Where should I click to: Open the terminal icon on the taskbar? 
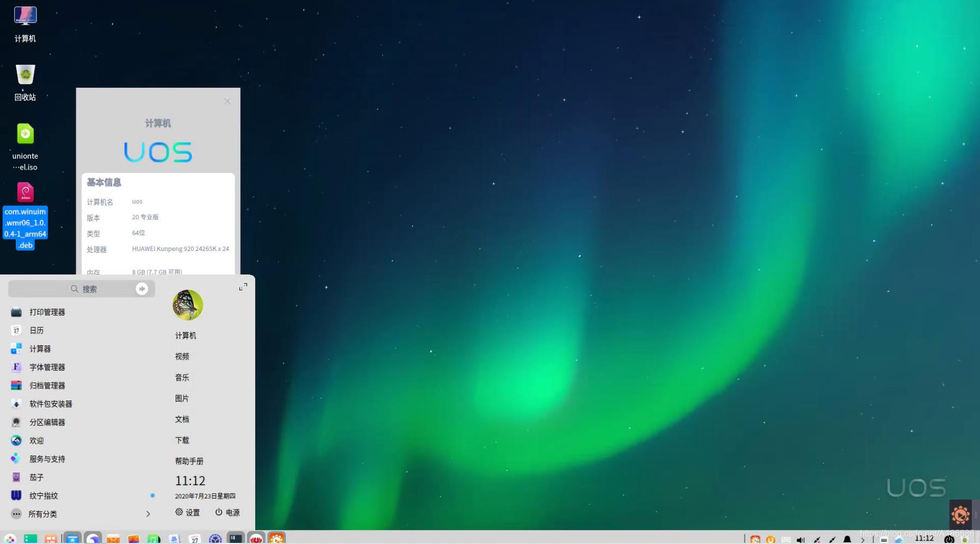click(236, 539)
